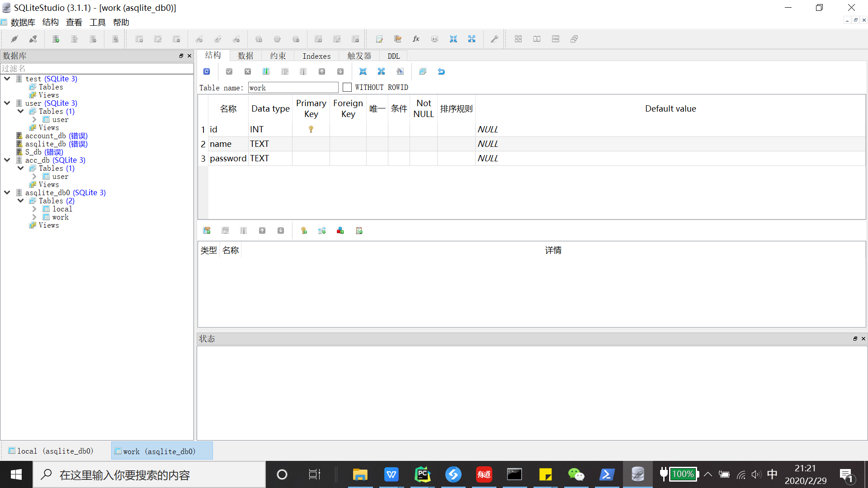Image resolution: width=868 pixels, height=488 pixels.
Task: Open configuration via the wrench icon
Action: pyautogui.click(x=494, y=39)
